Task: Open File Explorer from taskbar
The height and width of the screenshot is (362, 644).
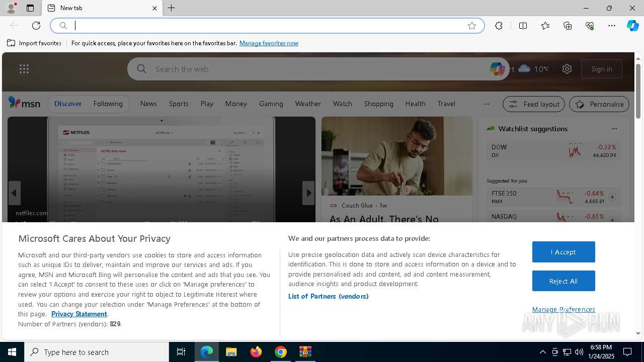Action: [x=231, y=352]
